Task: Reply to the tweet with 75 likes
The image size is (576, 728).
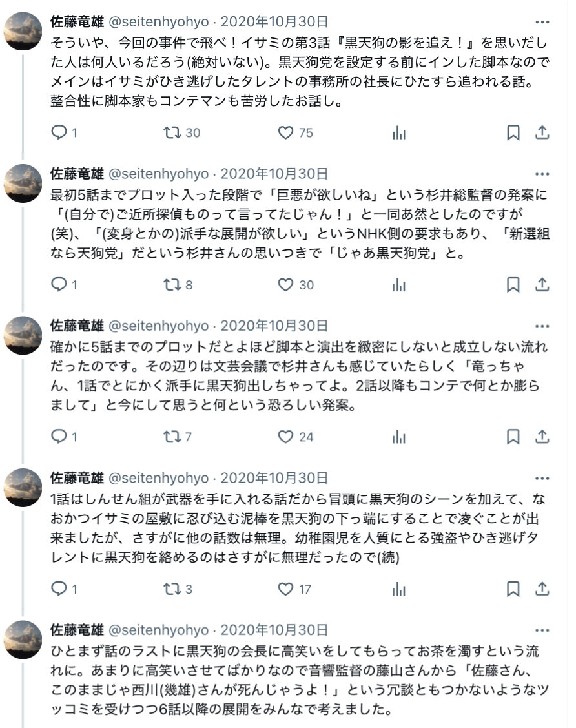Action: pyautogui.click(x=59, y=133)
